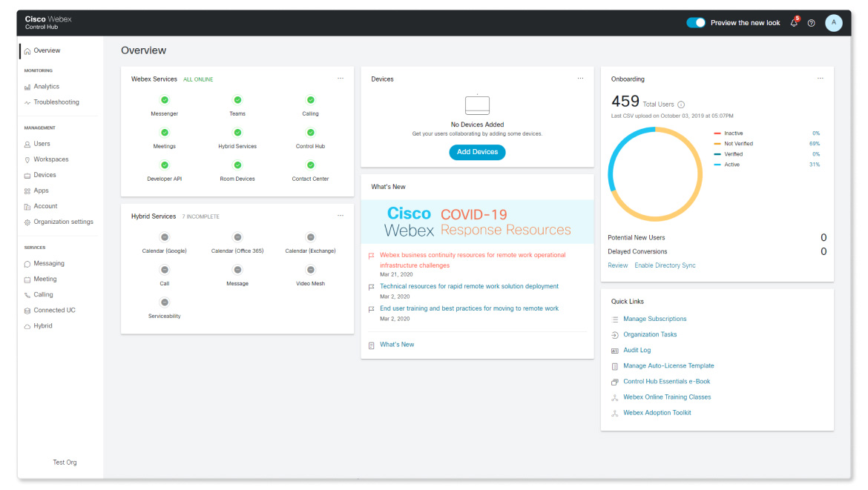
Task: Go to Organization settings in sidebar
Action: point(63,222)
